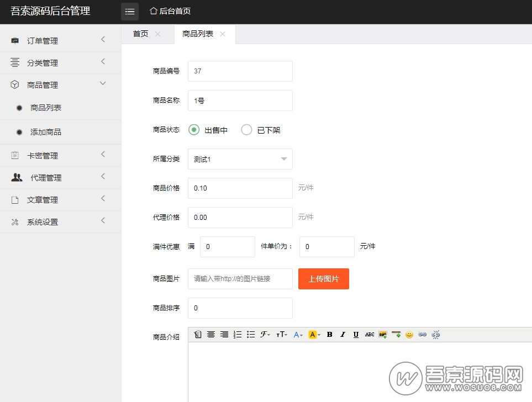Insert an emoticon using the smiley icon
532x402 pixels.
click(x=409, y=335)
